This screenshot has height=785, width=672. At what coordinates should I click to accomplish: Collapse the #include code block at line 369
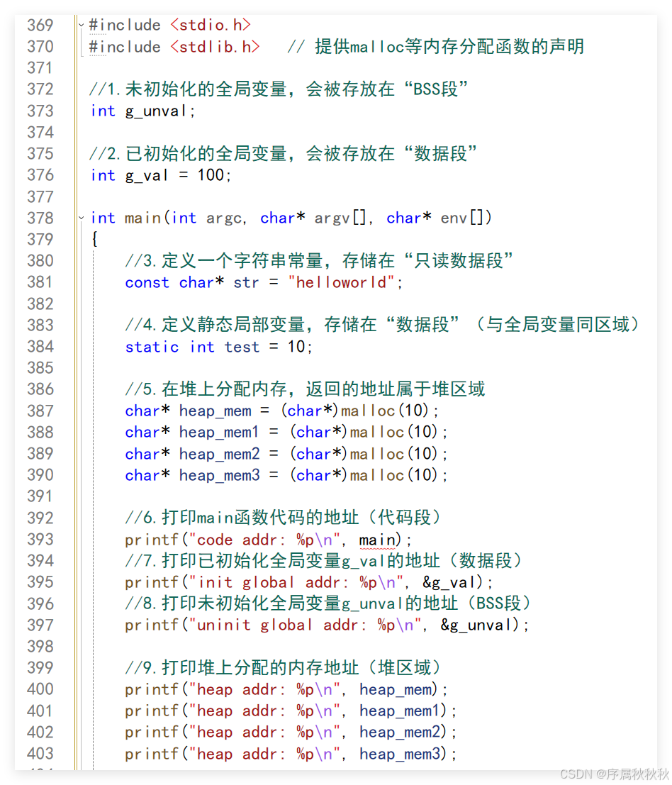[x=80, y=25]
